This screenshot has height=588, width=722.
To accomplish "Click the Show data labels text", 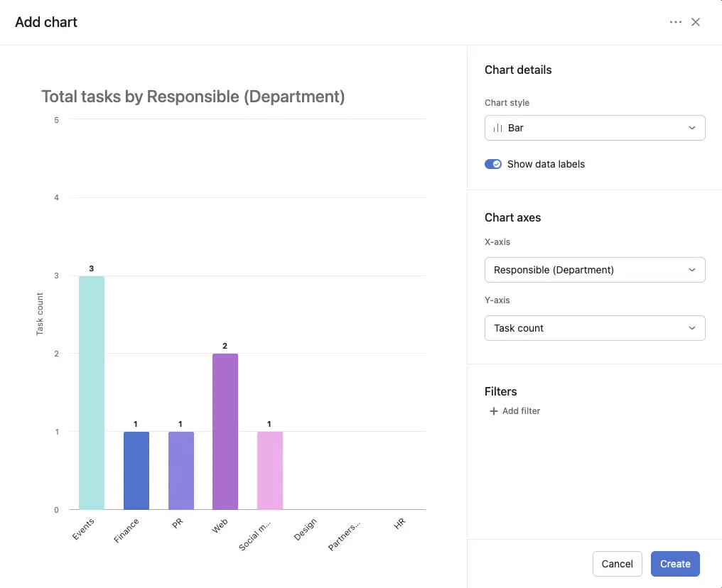I will point(546,164).
